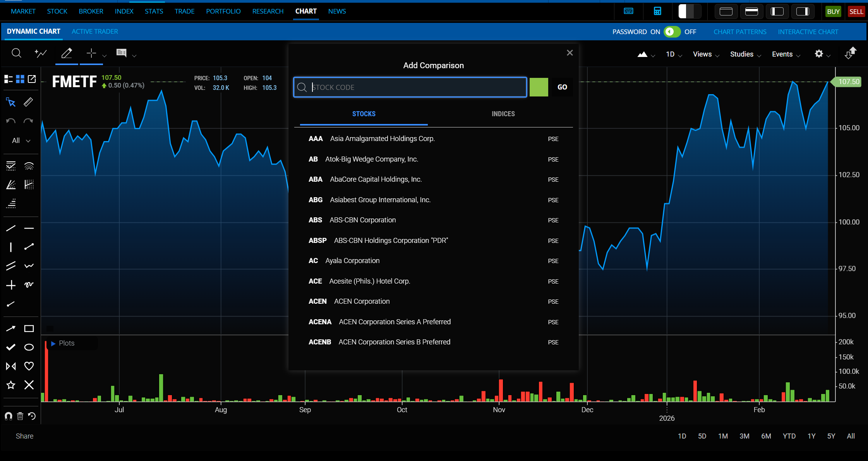Click the green BUY button
This screenshot has width=868, height=461.
833,11
